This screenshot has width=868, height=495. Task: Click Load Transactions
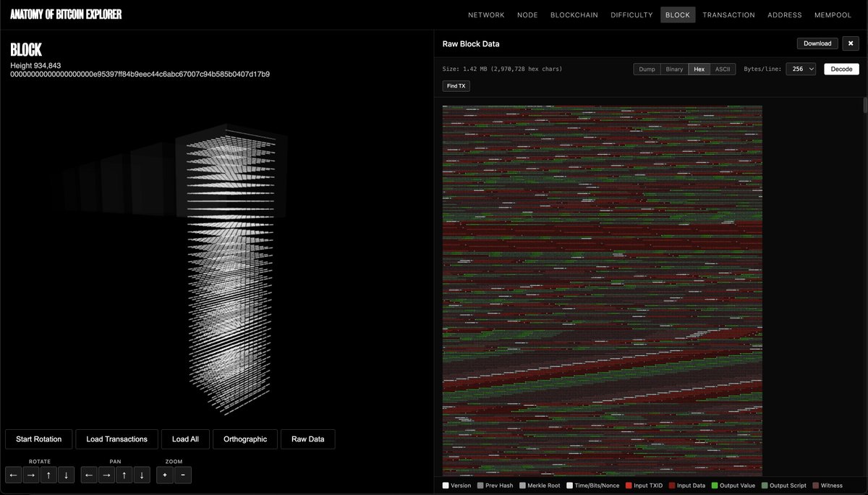[116, 439]
